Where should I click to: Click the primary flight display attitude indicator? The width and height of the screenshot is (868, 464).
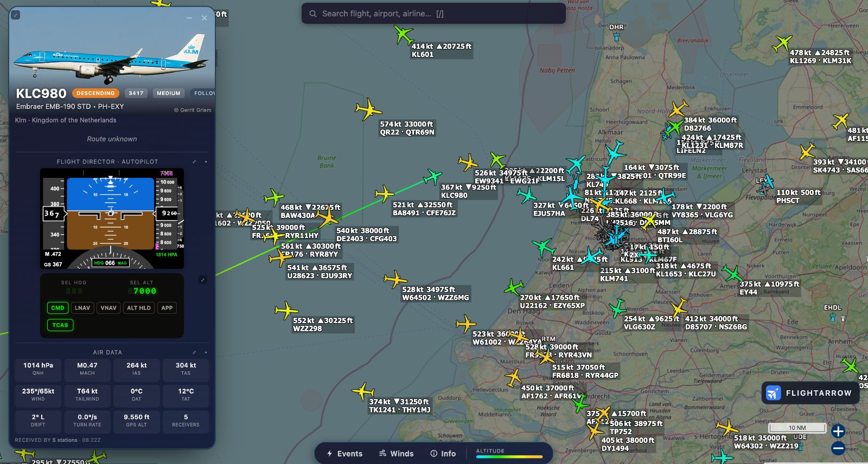111,214
